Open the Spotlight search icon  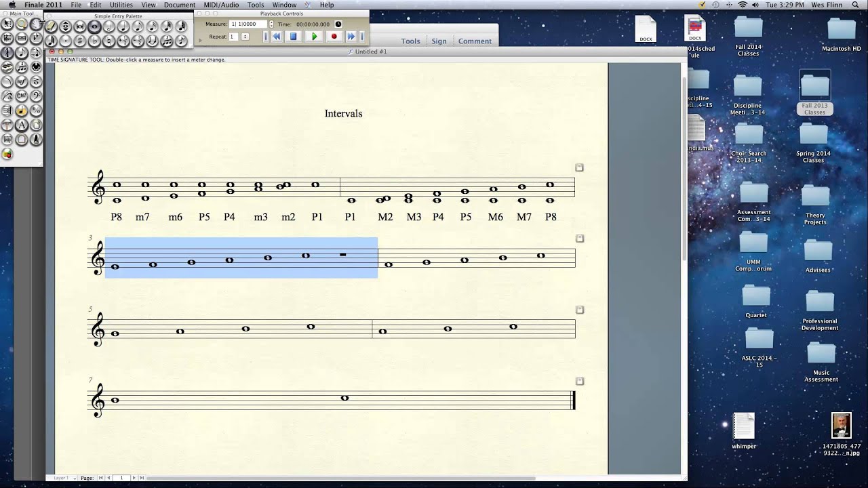tap(855, 5)
